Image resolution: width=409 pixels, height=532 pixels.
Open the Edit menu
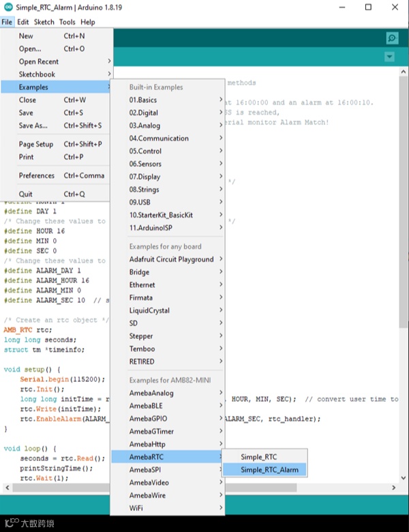[22, 22]
